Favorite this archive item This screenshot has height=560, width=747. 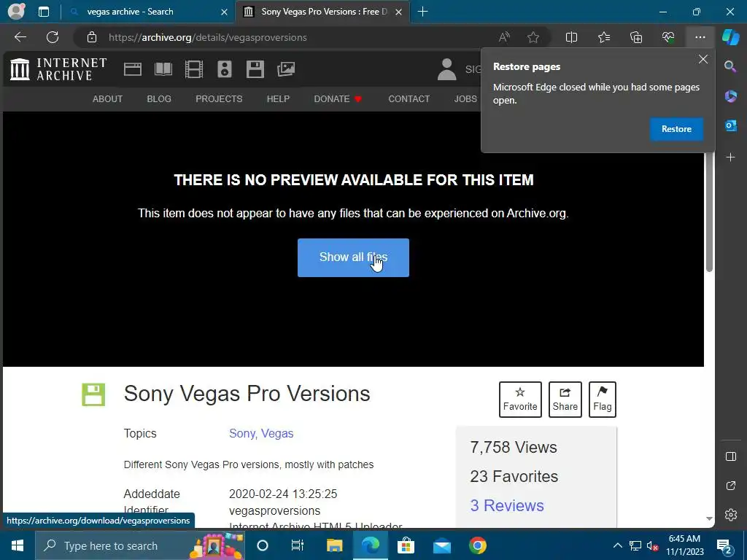point(520,400)
